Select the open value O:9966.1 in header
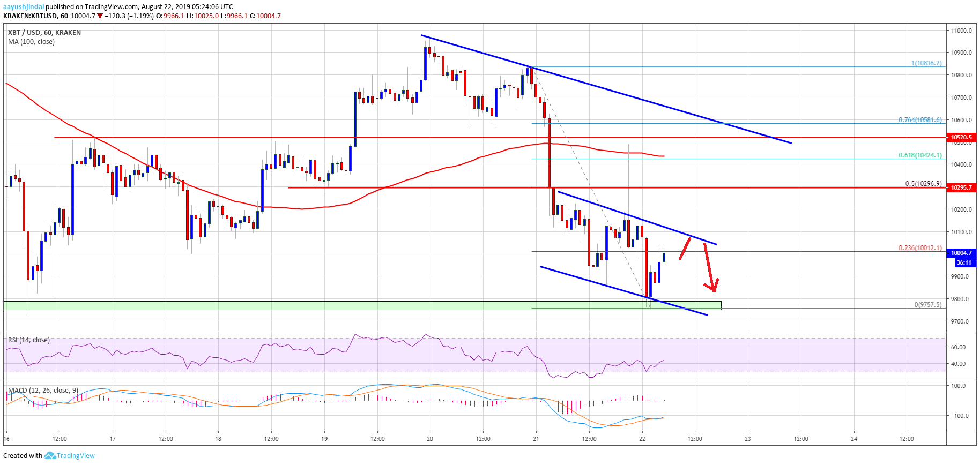The height and width of the screenshot is (465, 980). tap(170, 16)
